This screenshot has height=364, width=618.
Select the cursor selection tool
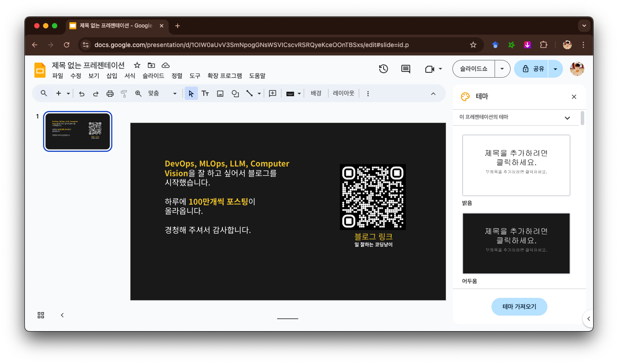[x=191, y=93]
